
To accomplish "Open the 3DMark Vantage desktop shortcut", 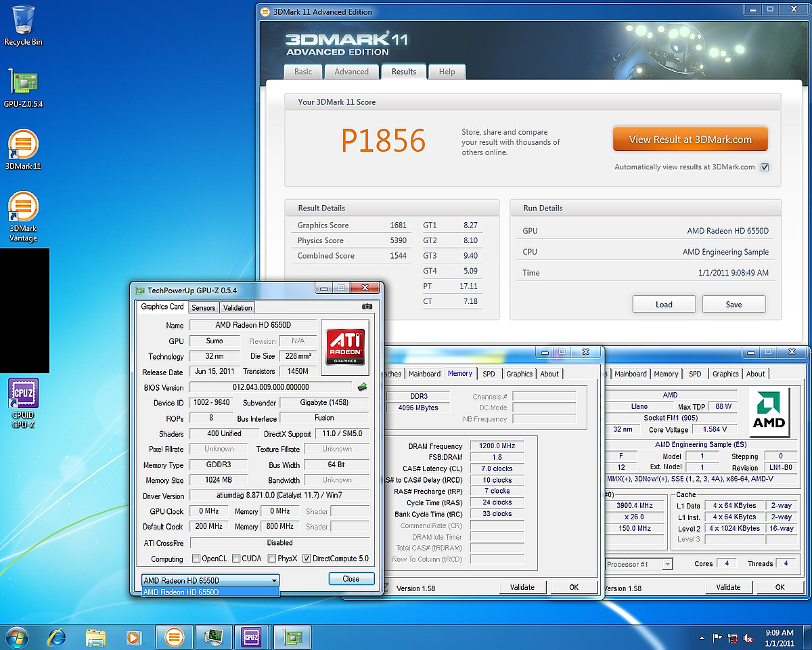I will coord(23,217).
